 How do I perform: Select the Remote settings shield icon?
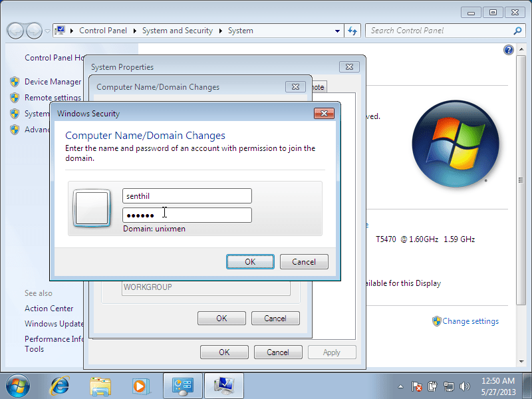[15, 98]
